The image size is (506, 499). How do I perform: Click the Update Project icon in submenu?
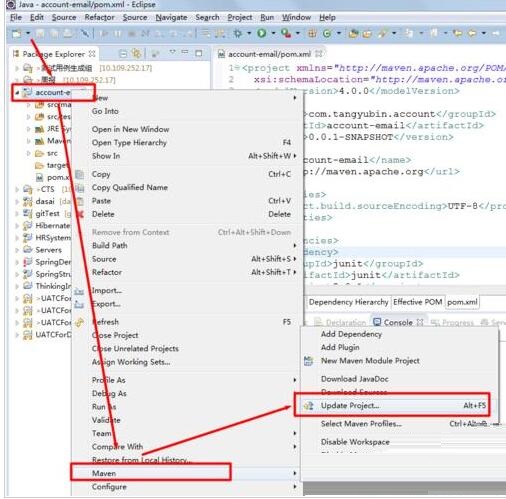tap(309, 406)
